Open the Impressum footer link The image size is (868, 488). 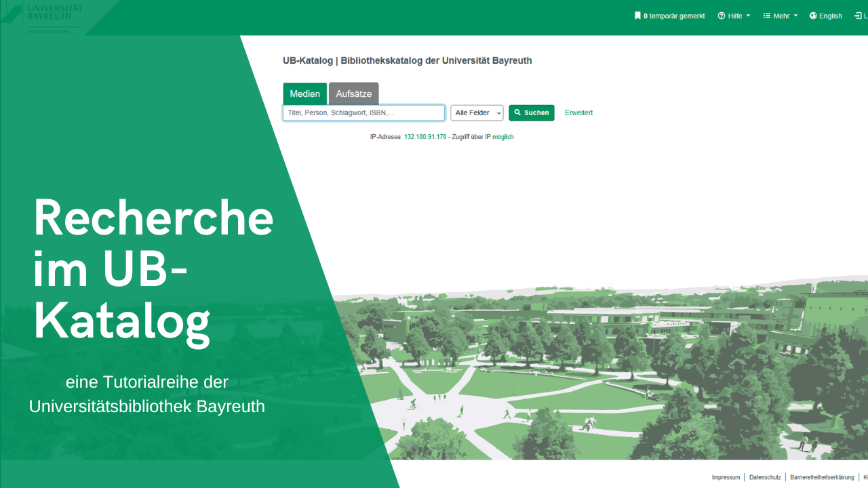pos(726,477)
